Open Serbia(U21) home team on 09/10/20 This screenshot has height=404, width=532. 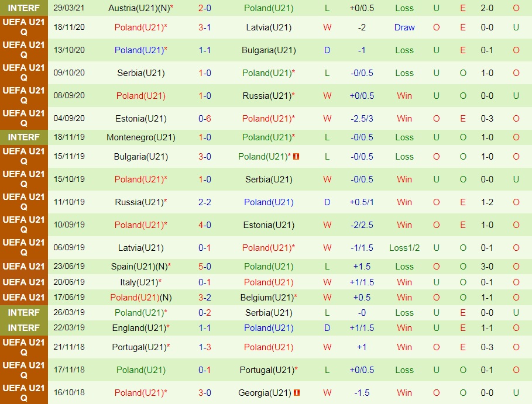tap(141, 73)
